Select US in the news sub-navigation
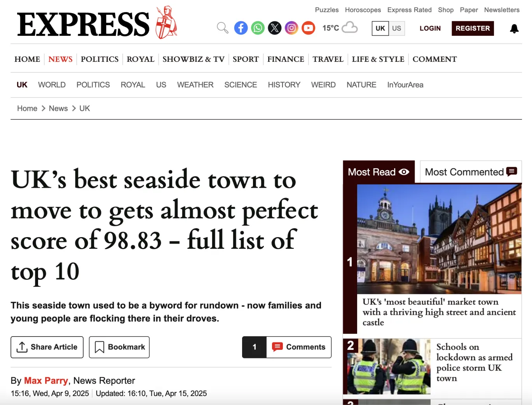The image size is (532, 405). pyautogui.click(x=161, y=85)
